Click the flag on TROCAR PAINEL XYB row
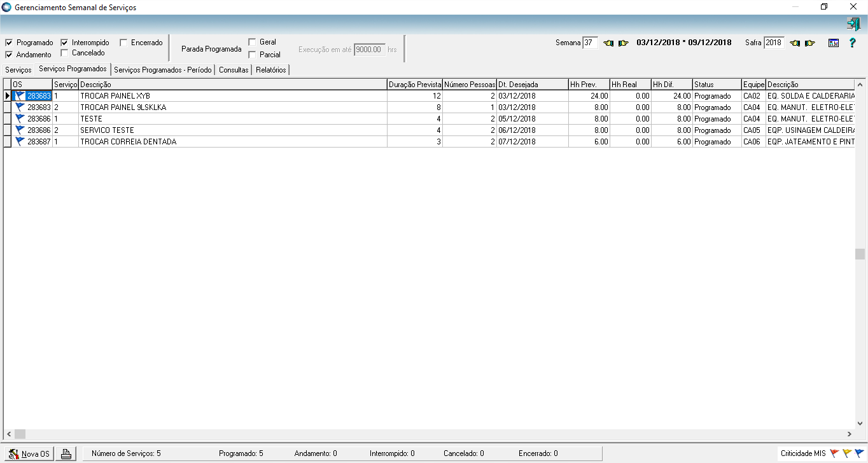 coord(20,96)
